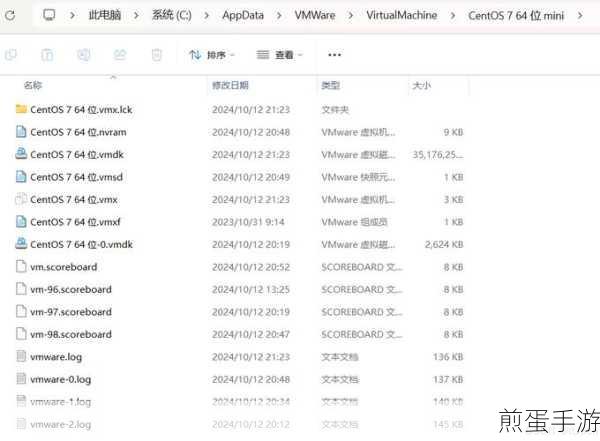The image size is (600, 441).
Task: Select file name vm.scoreboard
Action: pos(64,267)
